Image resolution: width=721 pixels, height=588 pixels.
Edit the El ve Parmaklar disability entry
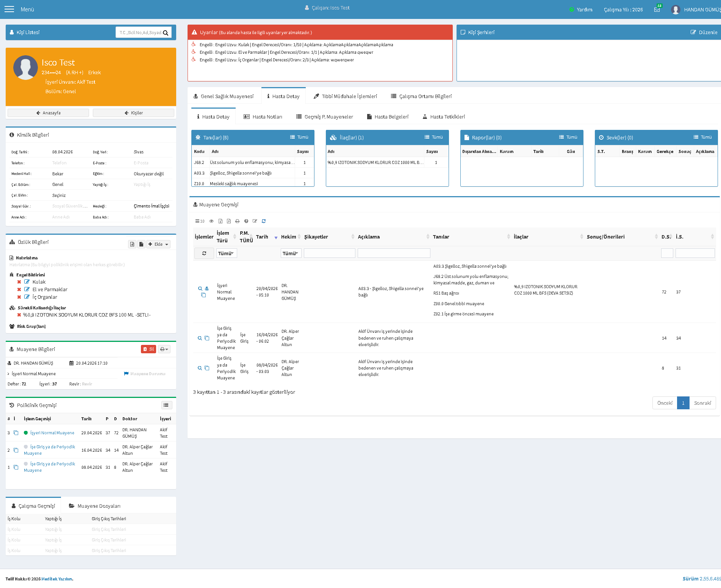coord(27,290)
